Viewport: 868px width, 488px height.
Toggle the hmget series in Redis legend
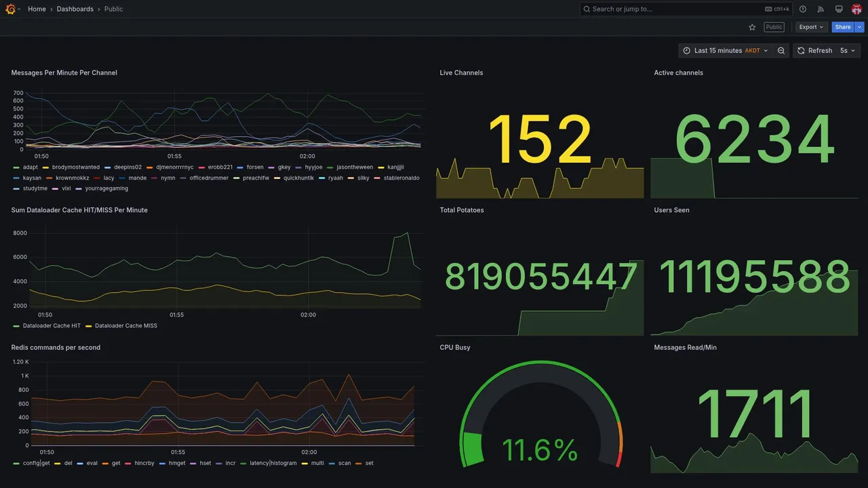(x=172, y=464)
